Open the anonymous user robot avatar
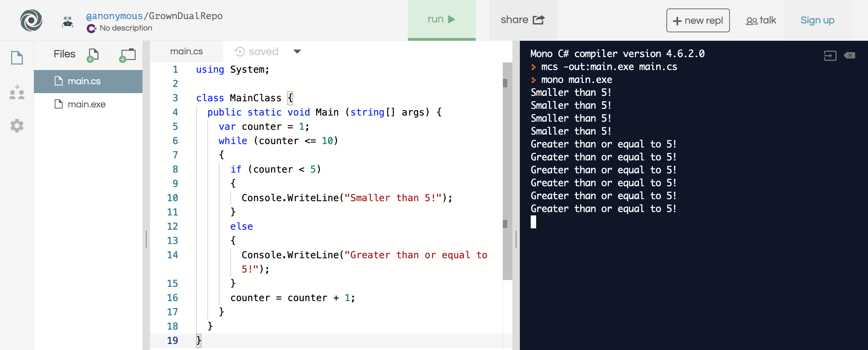 [68, 22]
